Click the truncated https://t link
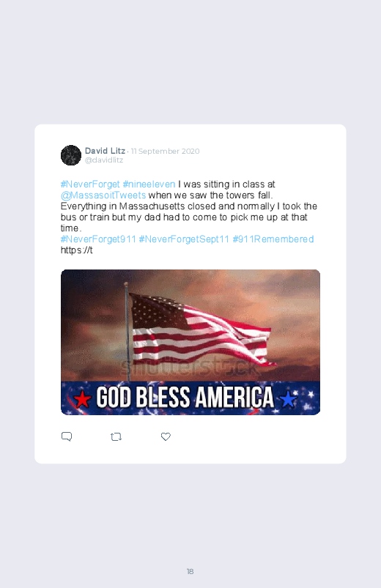The width and height of the screenshot is (381, 588). pyautogui.click(x=77, y=250)
